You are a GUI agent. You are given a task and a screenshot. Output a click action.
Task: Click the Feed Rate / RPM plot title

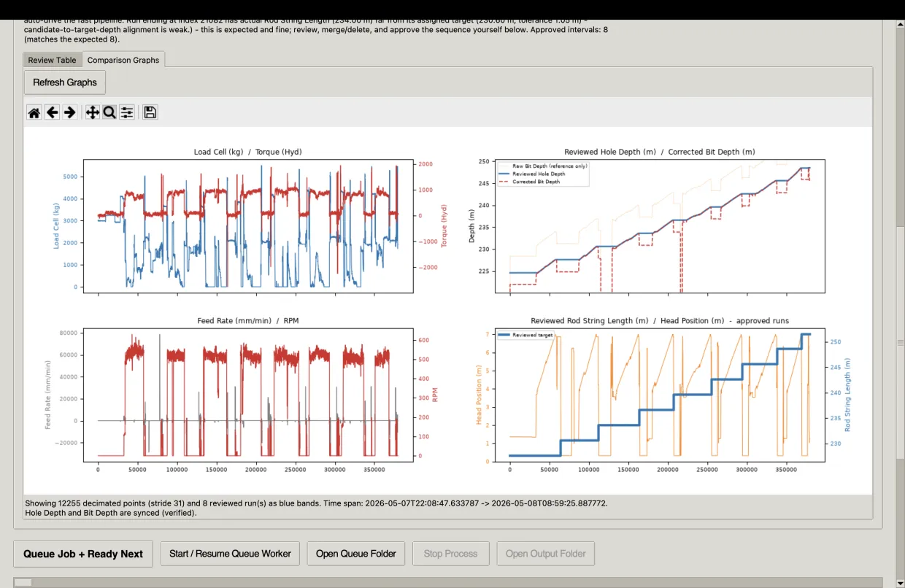pyautogui.click(x=248, y=320)
